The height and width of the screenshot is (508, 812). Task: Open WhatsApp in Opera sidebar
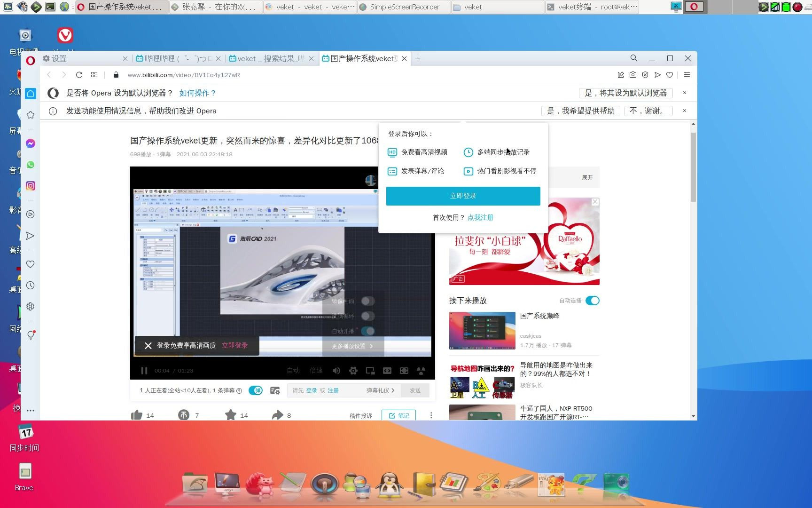click(31, 165)
